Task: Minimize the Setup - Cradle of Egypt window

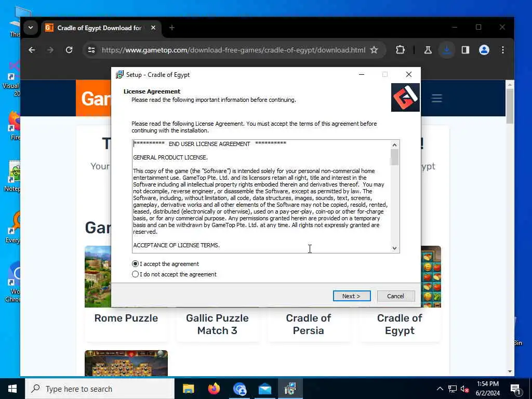Action: pos(362,74)
